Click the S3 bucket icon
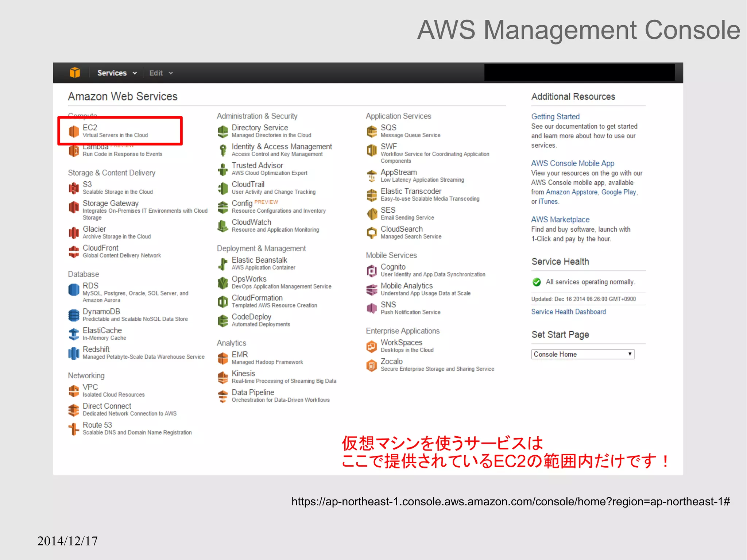The image size is (747, 560). pos(74,188)
